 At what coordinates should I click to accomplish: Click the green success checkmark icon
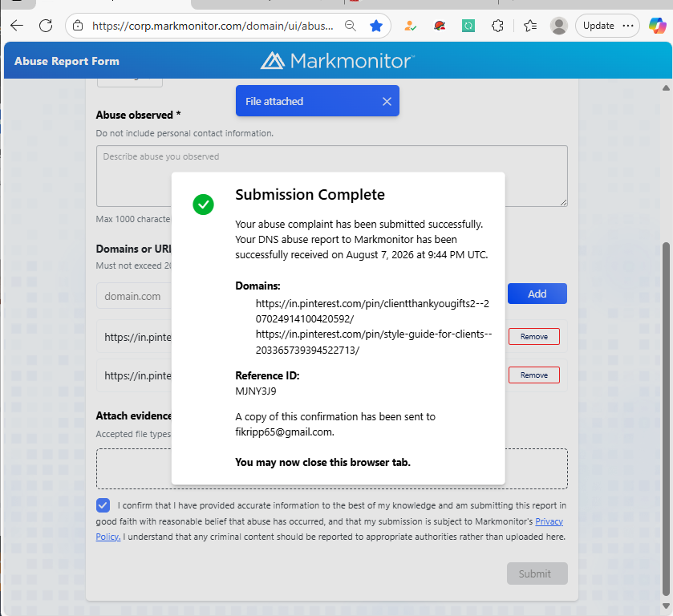tap(203, 205)
